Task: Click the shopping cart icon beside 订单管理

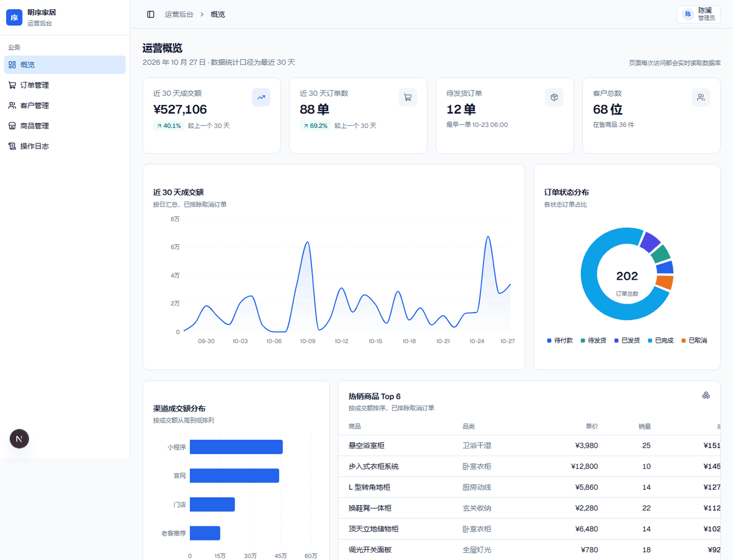Action: (12, 85)
